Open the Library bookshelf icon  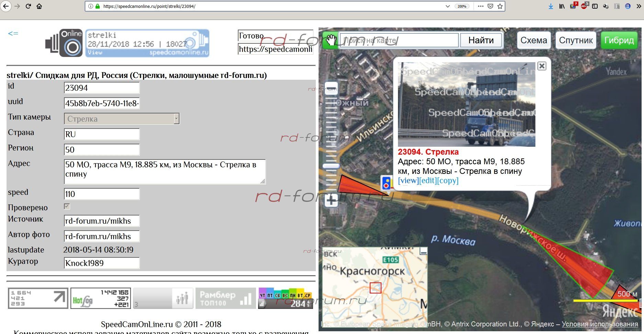[562, 6]
